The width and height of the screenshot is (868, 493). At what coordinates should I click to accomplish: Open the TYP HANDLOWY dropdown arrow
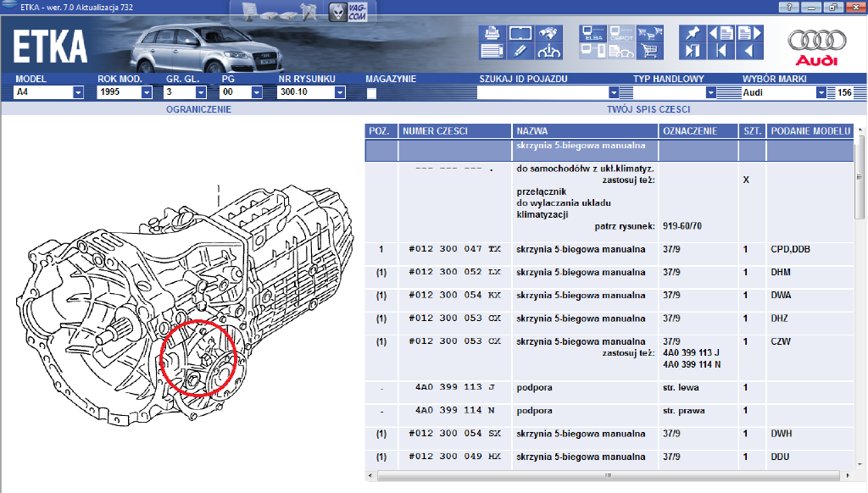coord(711,92)
